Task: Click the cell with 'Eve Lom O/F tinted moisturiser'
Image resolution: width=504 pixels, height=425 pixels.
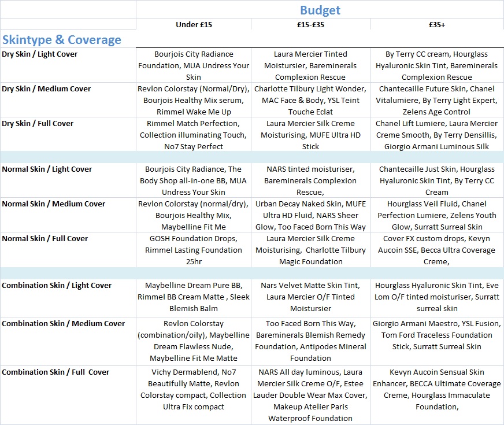Action: click(437, 298)
